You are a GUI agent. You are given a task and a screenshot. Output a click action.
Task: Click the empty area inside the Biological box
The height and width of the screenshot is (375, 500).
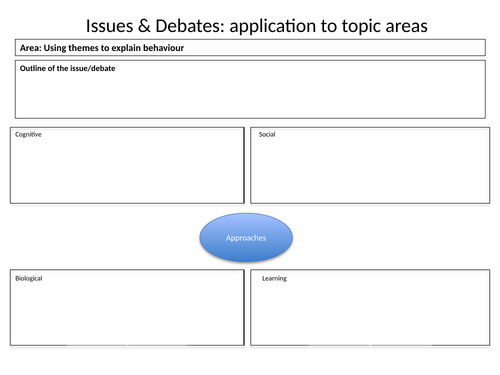pyautogui.click(x=127, y=313)
